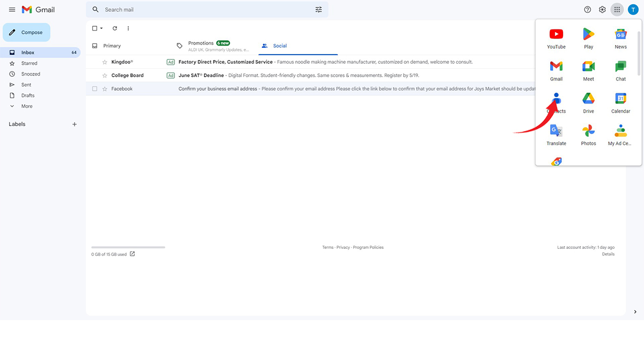Click the 6 new Promotions badge

coord(223,43)
